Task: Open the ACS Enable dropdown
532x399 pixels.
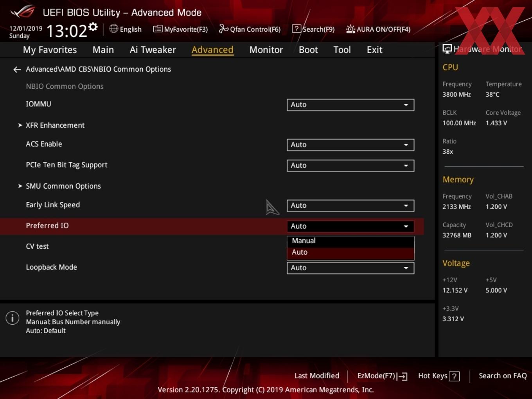Action: pyautogui.click(x=350, y=145)
